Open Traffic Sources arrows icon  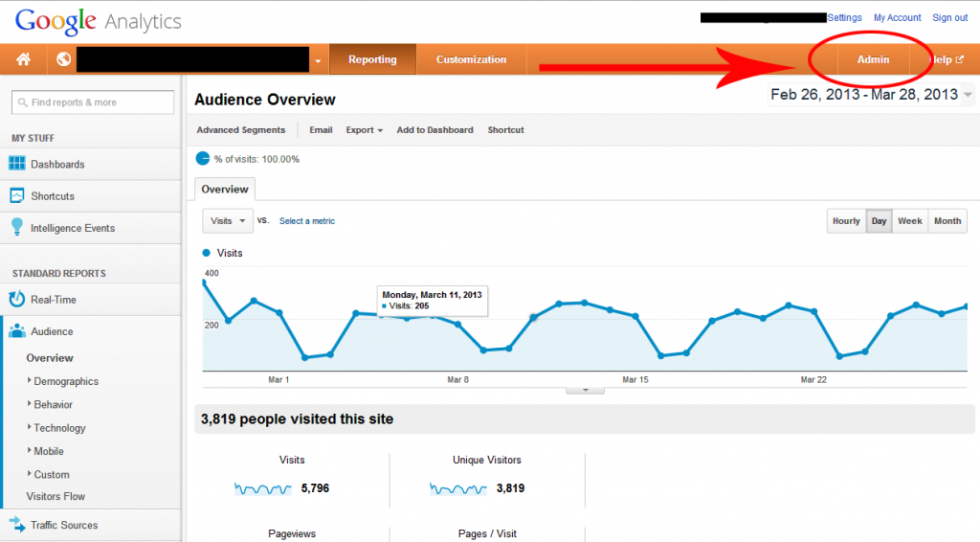point(16,525)
